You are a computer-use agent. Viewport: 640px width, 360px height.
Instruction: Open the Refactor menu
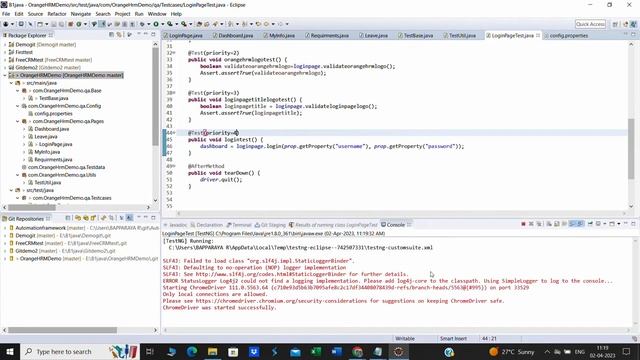[x=56, y=14]
